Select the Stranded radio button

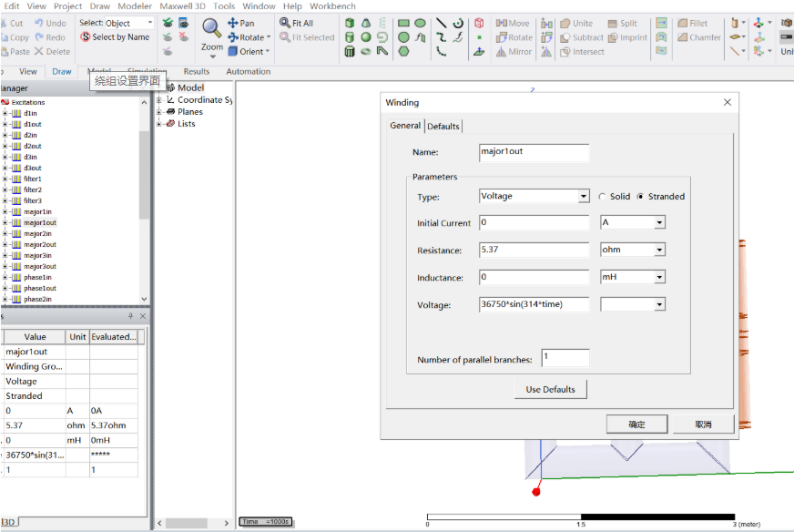point(641,197)
